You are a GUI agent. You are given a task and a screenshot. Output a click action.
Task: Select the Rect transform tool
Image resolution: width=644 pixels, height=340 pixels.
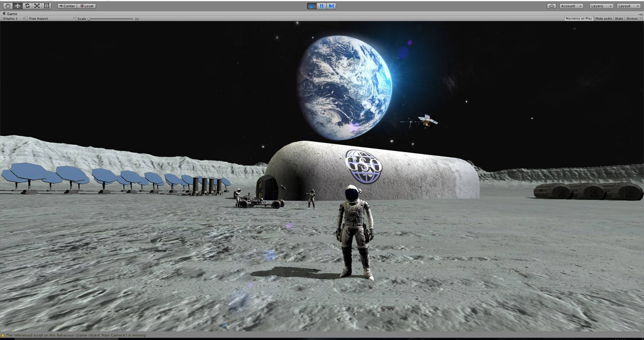[x=47, y=6]
